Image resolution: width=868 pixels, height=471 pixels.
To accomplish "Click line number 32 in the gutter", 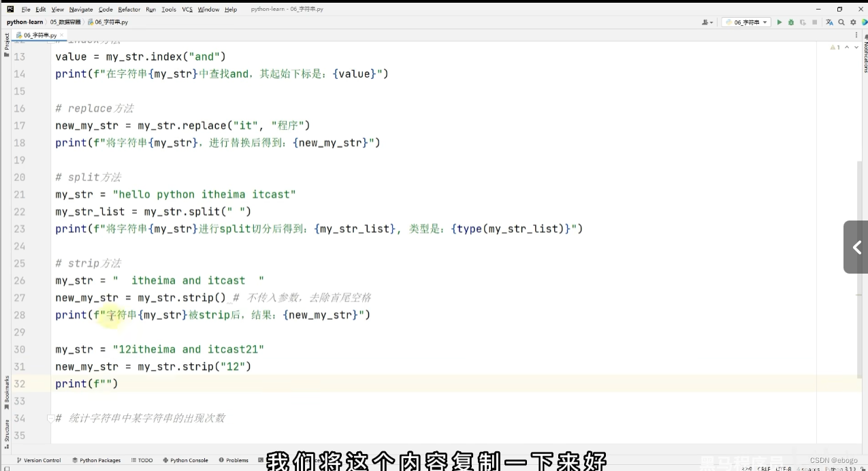I will click(x=20, y=383).
